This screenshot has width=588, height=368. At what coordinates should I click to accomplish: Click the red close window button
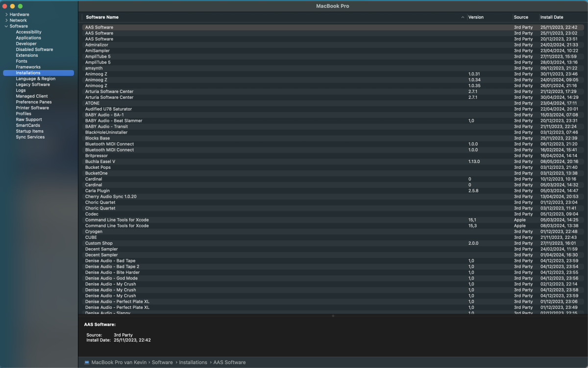tap(4, 6)
